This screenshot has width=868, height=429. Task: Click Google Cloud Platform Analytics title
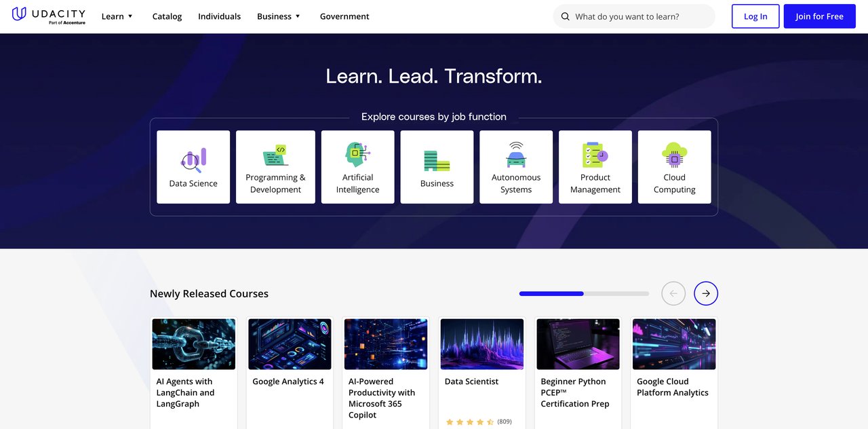click(x=673, y=387)
